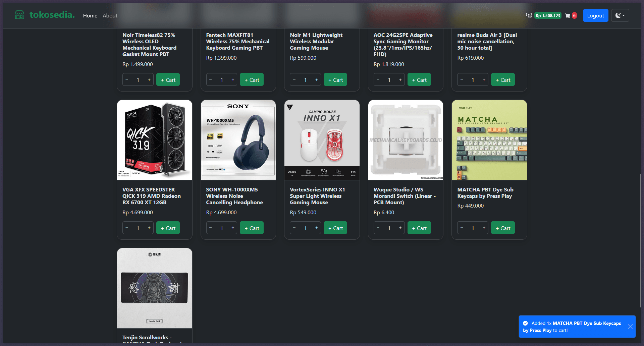Click the quantity field for Fantech MAXFIT81
This screenshot has height=346, width=644.
pyautogui.click(x=222, y=80)
